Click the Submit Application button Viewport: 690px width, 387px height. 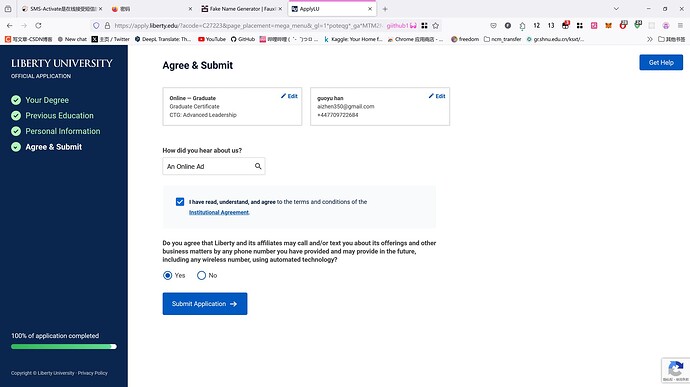[x=205, y=304]
